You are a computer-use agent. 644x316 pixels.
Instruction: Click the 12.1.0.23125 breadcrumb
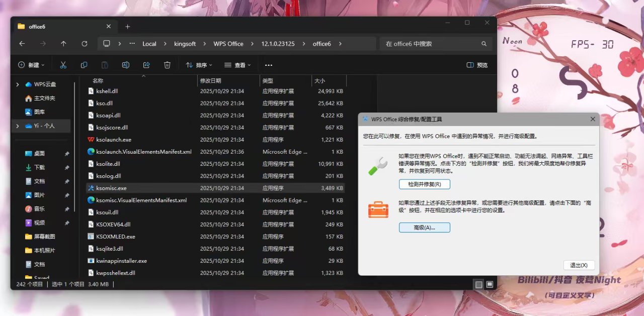coord(277,44)
